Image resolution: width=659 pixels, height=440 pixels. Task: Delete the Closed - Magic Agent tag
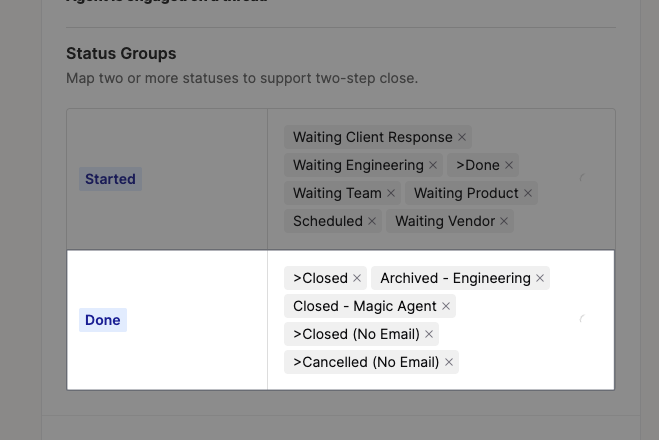click(446, 306)
